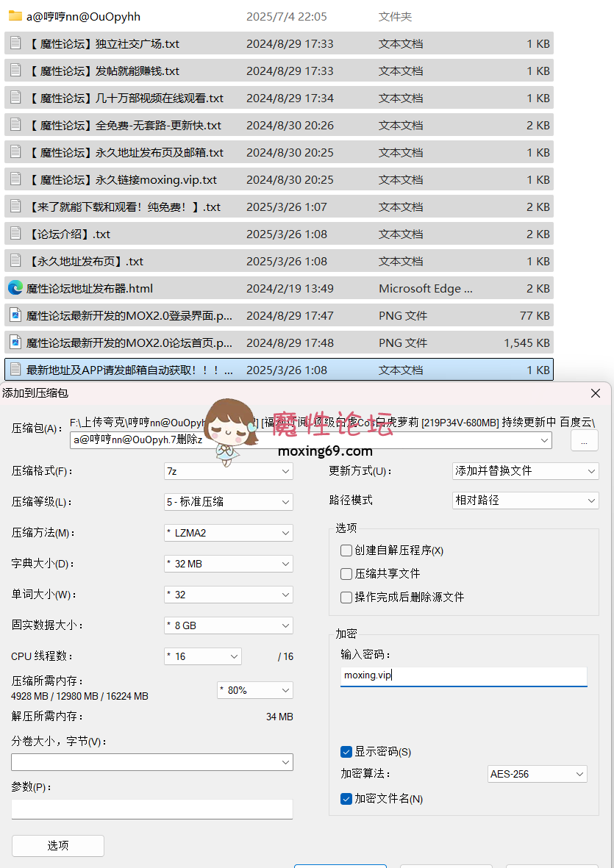Tick the 压缩共享文件 checkbox
614x868 pixels.
[x=346, y=573]
